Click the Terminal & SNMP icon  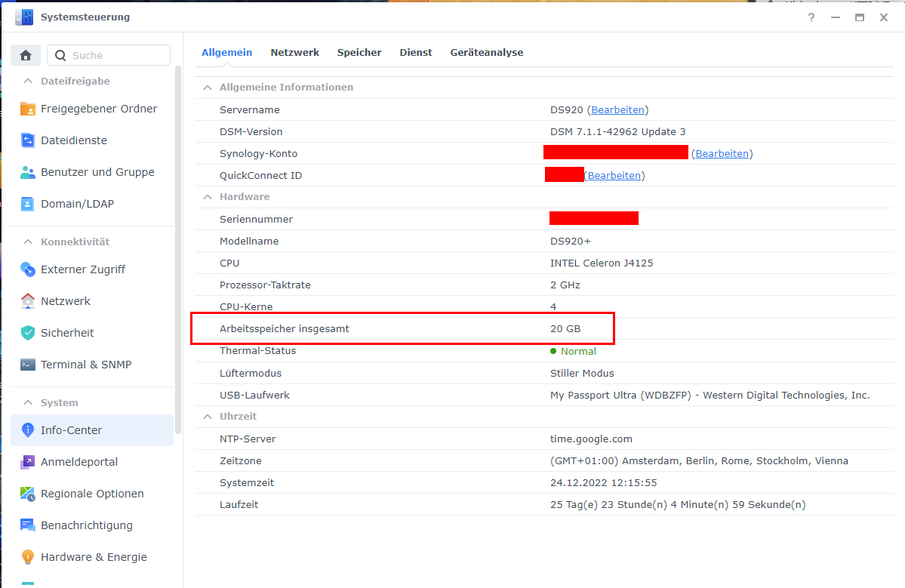click(x=27, y=365)
